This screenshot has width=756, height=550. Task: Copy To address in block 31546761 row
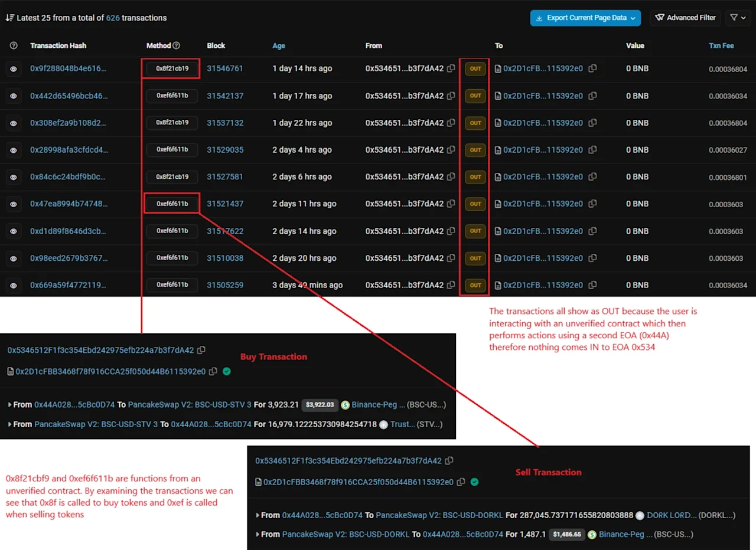pyautogui.click(x=592, y=68)
